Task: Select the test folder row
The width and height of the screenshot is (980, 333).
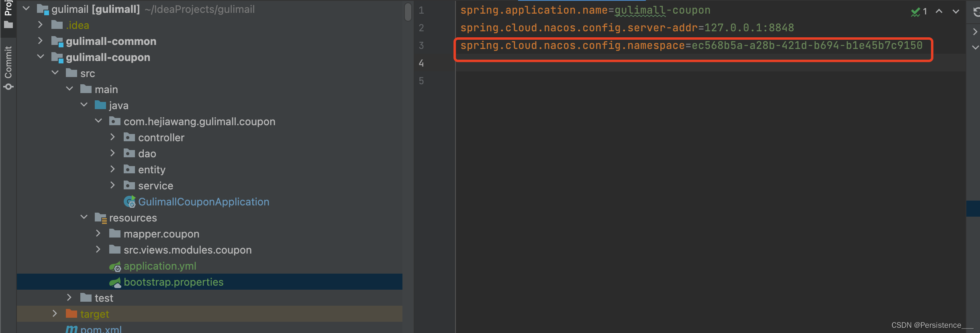Action: pyautogui.click(x=210, y=298)
